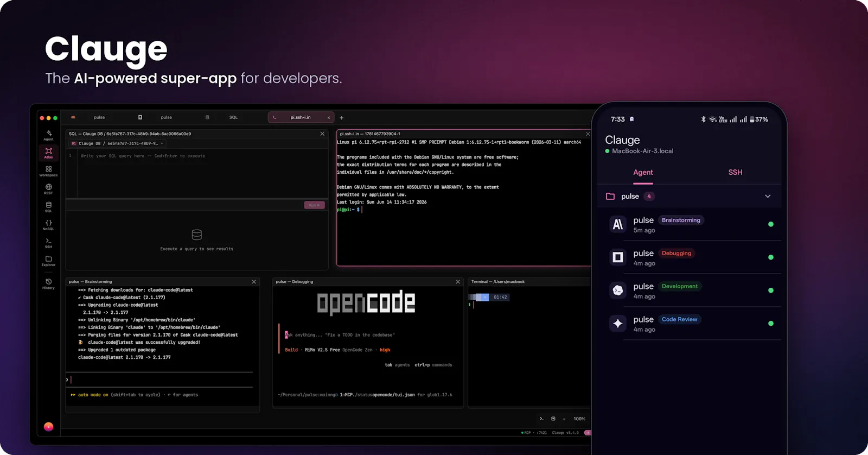Click the orange user avatar in sidebar
This screenshot has width=868, height=455.
tap(48, 427)
